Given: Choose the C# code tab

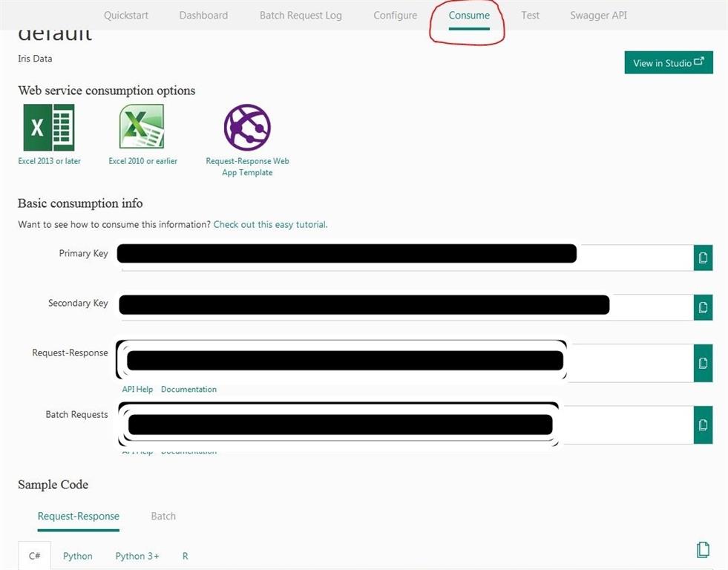Looking at the screenshot, I should [x=34, y=556].
